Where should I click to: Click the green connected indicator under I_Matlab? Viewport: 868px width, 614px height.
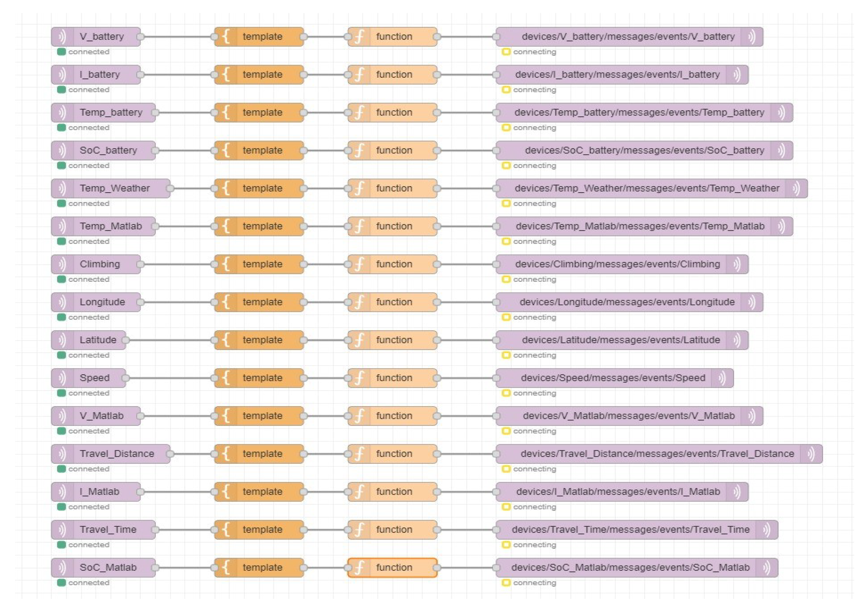tap(61, 507)
